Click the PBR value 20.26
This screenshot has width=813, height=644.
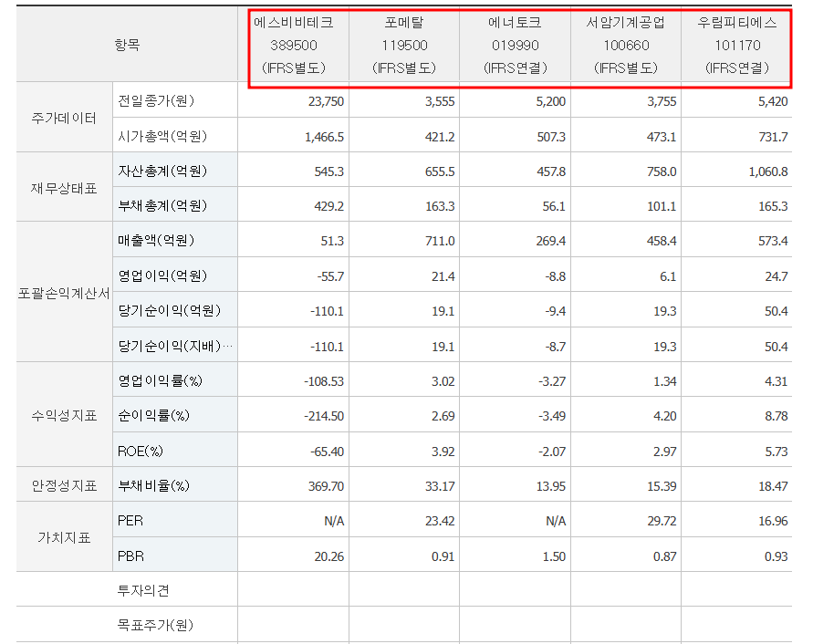(328, 556)
